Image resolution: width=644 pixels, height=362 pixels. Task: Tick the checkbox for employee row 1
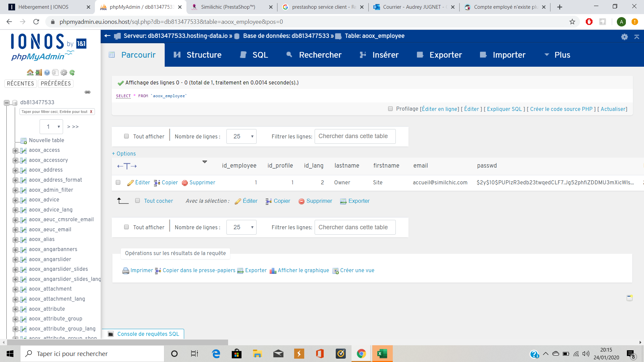pyautogui.click(x=118, y=183)
